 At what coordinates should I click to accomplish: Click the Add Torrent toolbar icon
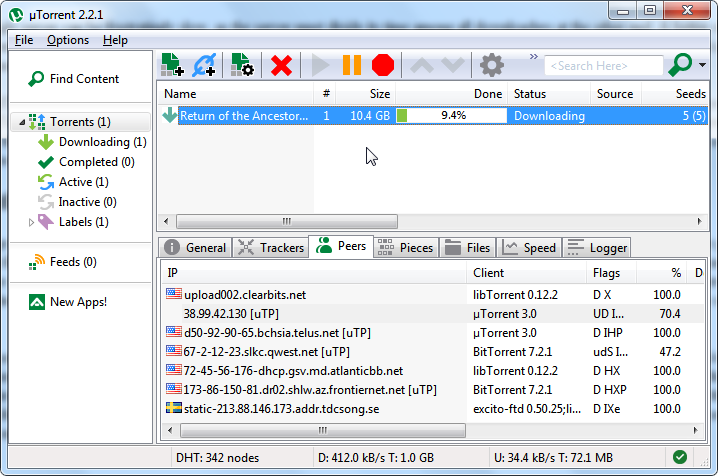tap(172, 65)
